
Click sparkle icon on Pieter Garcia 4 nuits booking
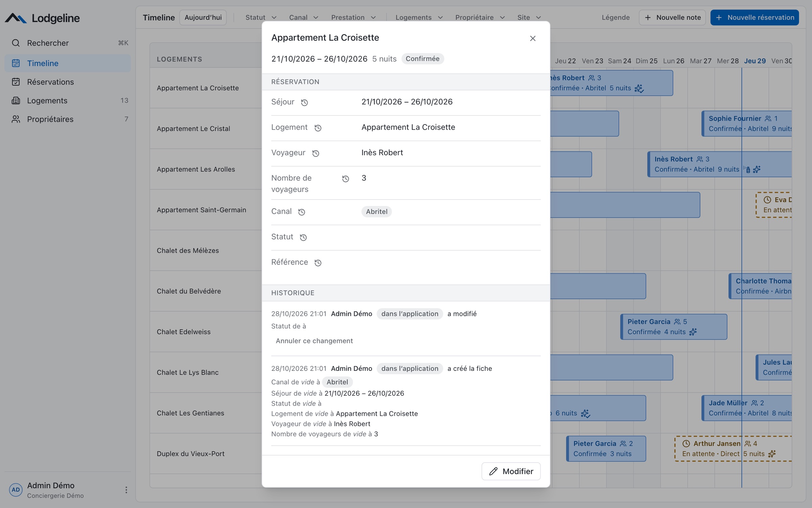click(x=693, y=332)
